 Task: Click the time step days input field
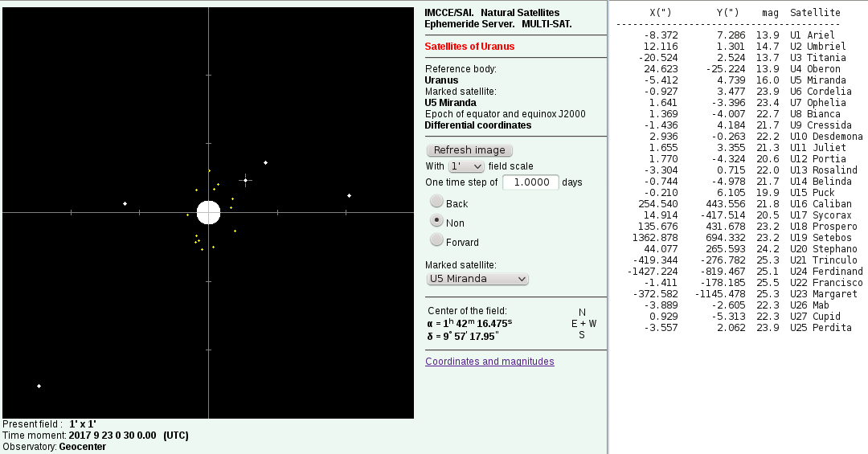[x=530, y=182]
